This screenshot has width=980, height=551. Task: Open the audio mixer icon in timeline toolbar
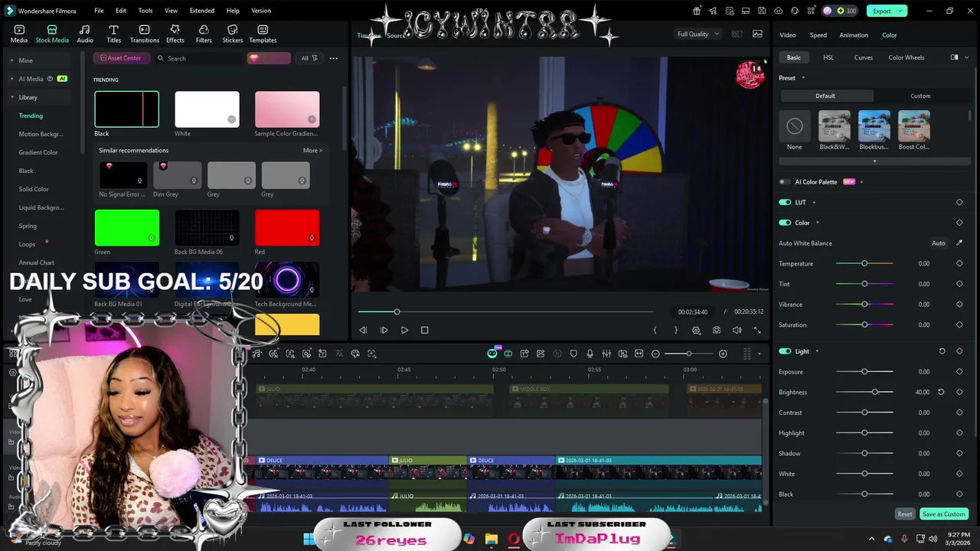point(606,354)
